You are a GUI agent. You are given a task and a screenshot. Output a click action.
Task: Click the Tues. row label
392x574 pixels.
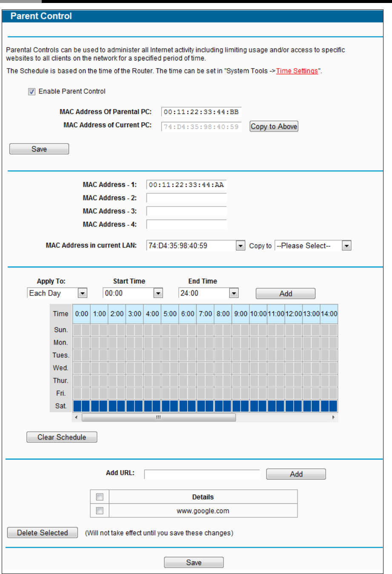pyautogui.click(x=61, y=355)
